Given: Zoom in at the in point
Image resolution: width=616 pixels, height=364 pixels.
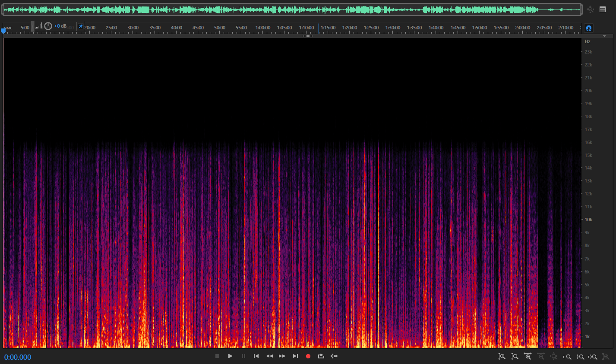Looking at the screenshot, I should point(567,357).
